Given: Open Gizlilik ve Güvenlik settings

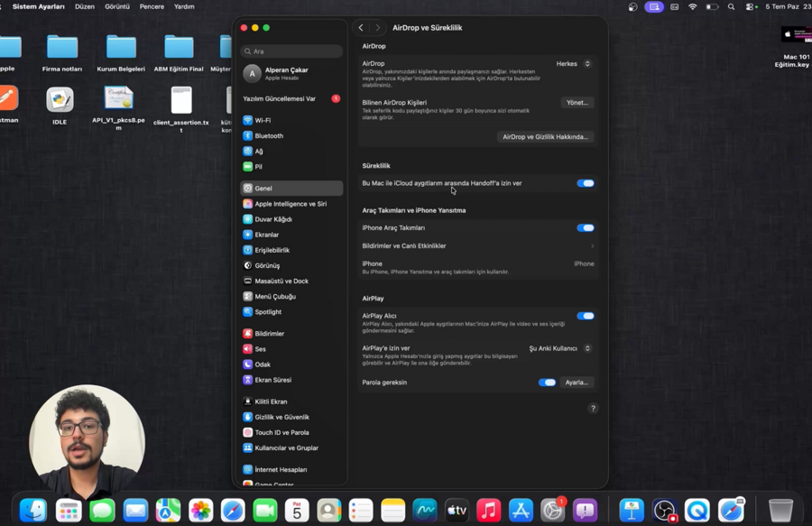Looking at the screenshot, I should [291, 417].
